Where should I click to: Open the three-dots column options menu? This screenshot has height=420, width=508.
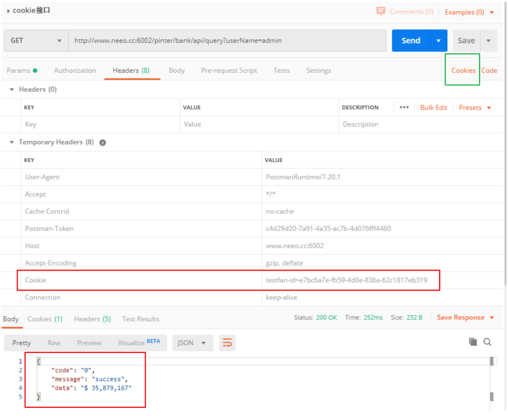click(404, 108)
